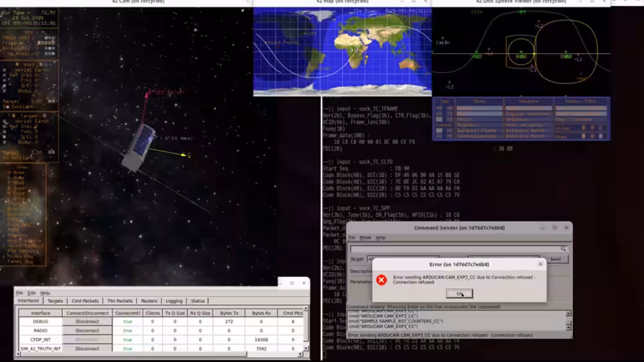Image resolution: width=644 pixels, height=362 pixels.
Task: Click the red error icon in dialog
Action: (x=381, y=280)
